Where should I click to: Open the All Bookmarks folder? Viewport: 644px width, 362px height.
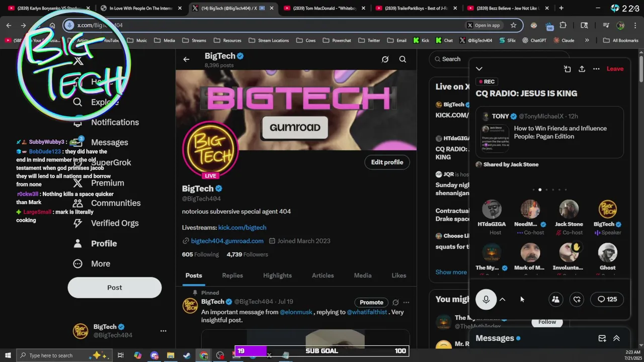tap(621, 40)
